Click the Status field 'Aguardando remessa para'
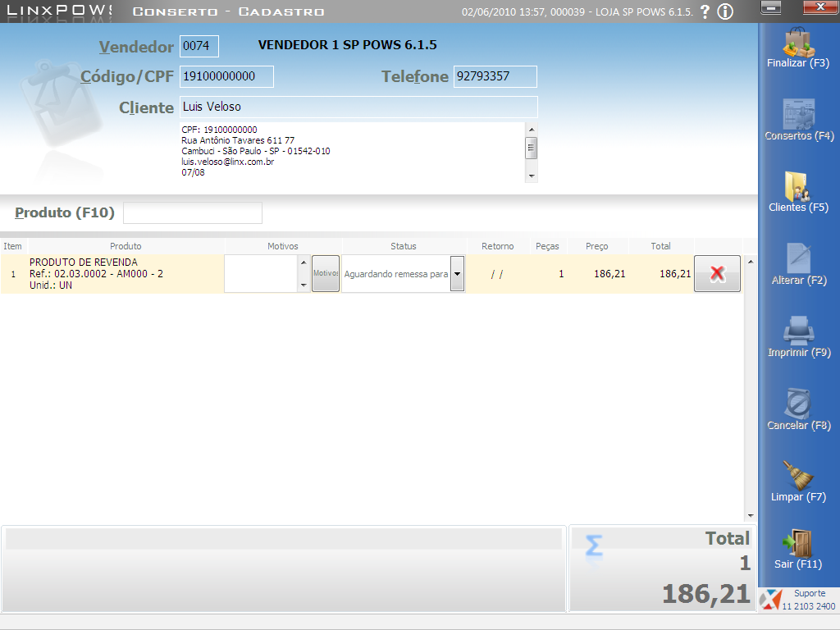The image size is (840, 630). point(396,274)
